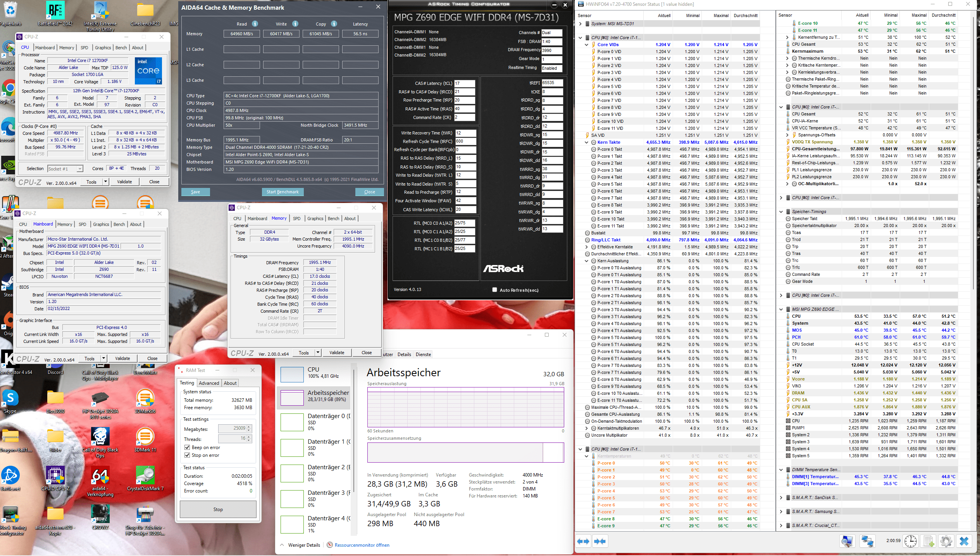
Task: Open HWiNFO sensor settings via gear icon
Action: pyautogui.click(x=946, y=541)
